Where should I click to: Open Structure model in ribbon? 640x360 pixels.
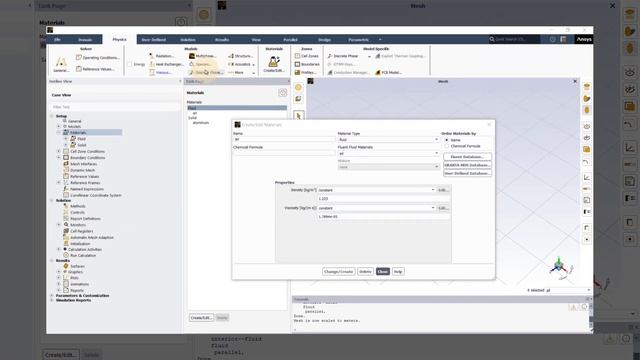241,56
